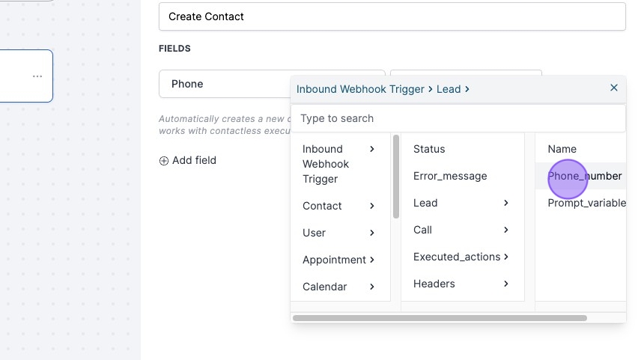Viewport: 644px width, 360px height.
Task: Click the Add field plus icon
Action: pyautogui.click(x=164, y=160)
